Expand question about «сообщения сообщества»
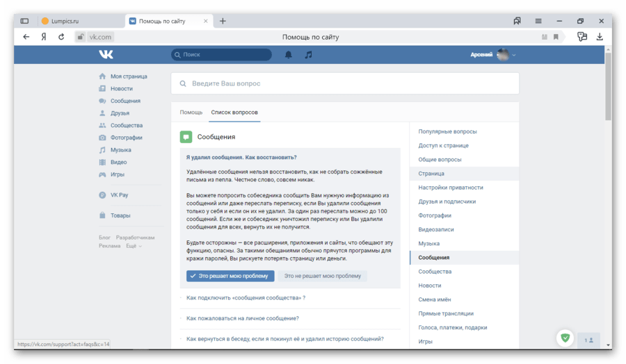The height and width of the screenshot is (364, 626). click(x=246, y=298)
